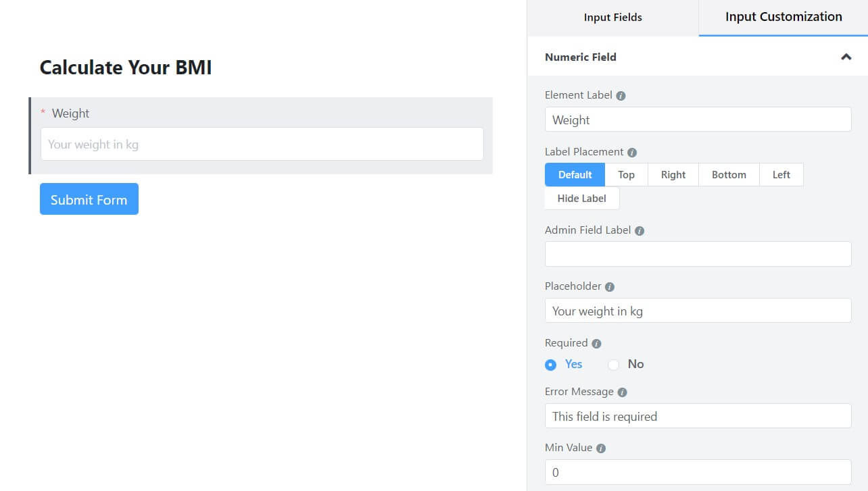This screenshot has width=868, height=491.
Task: Click the help icon next to Placeholder
Action: pos(610,286)
